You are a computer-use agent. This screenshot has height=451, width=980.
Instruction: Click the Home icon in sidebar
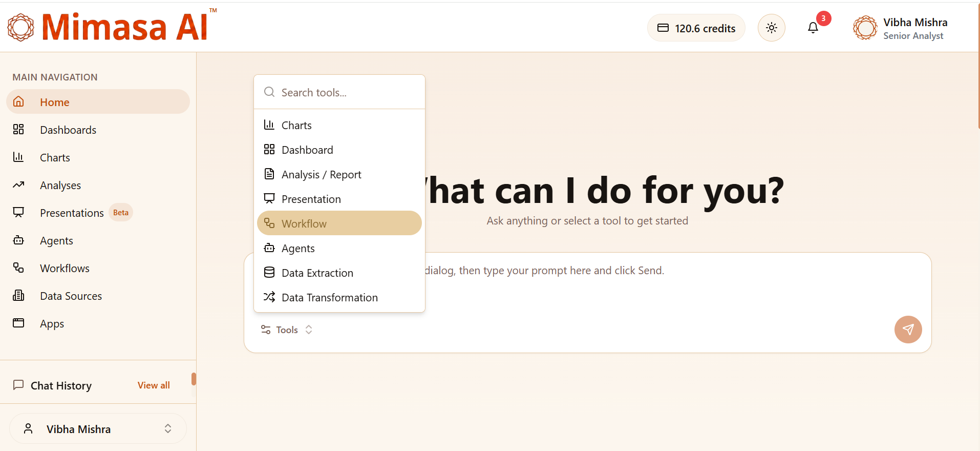(18, 101)
